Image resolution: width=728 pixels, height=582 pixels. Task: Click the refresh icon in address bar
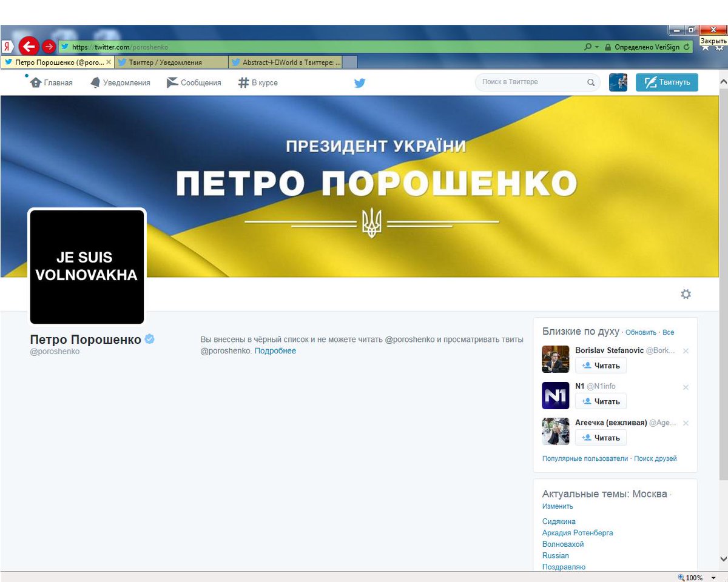tap(686, 47)
